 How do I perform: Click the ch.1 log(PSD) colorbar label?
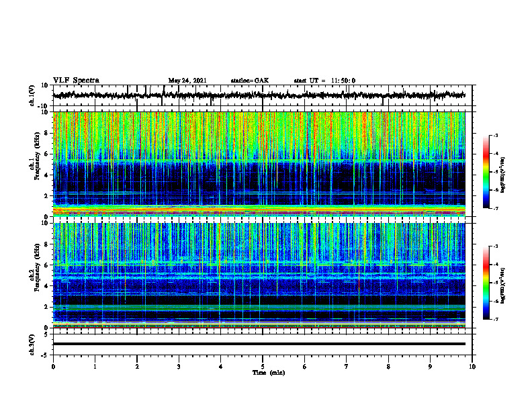[x=503, y=175]
